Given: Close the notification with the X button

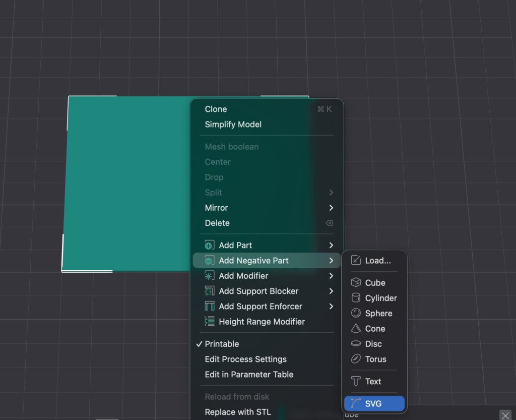Looking at the screenshot, I should click(505, 414).
